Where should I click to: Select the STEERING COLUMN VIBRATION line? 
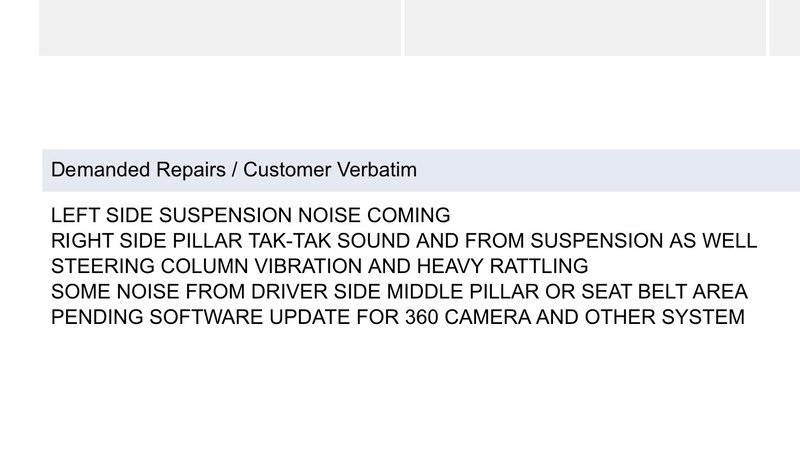(319, 266)
